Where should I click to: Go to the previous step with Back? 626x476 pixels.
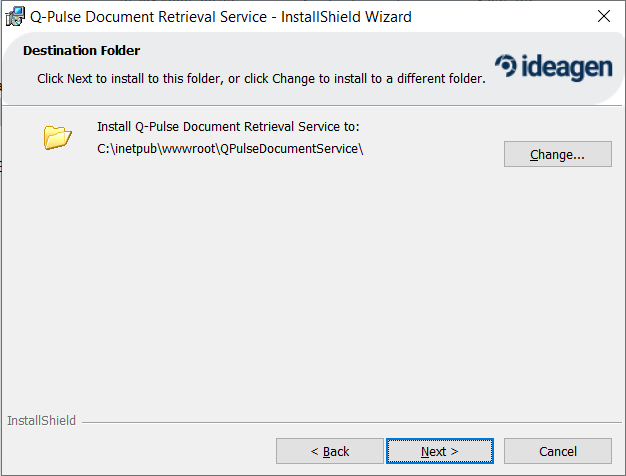(x=330, y=451)
